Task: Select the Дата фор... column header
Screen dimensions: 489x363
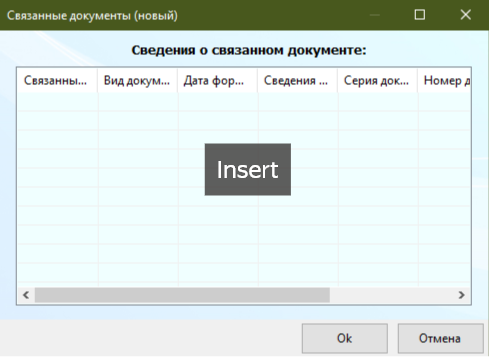Action: [x=217, y=80]
